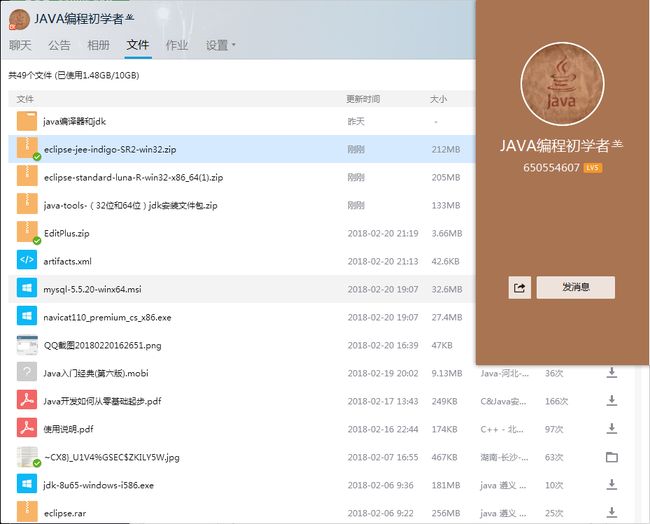This screenshot has height=524, width=650.
Task: Download the 使用说明.pdf file
Action: (x=611, y=429)
